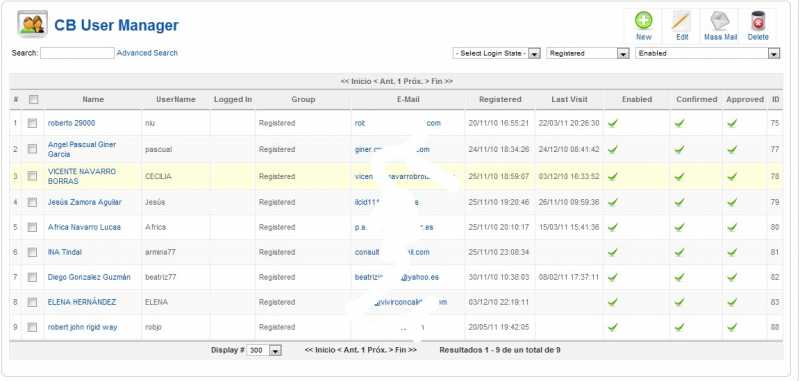
Task: Click registered date '20/11/10 16:55:21'
Action: [499, 123]
